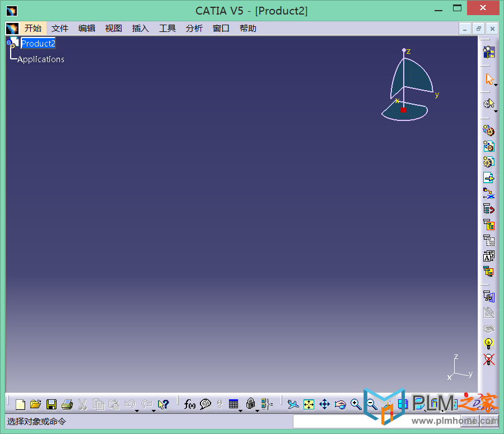The width and height of the screenshot is (504, 434).
Task: Open the Undo history dropdown arrow
Action: pos(137,411)
